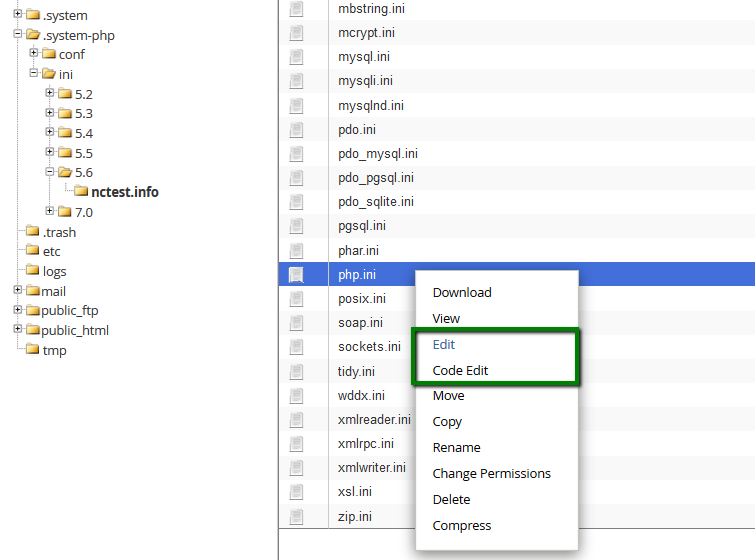Screen dimensions: 755x560
Task: Click the xsl.ini file icon
Action: 296,492
